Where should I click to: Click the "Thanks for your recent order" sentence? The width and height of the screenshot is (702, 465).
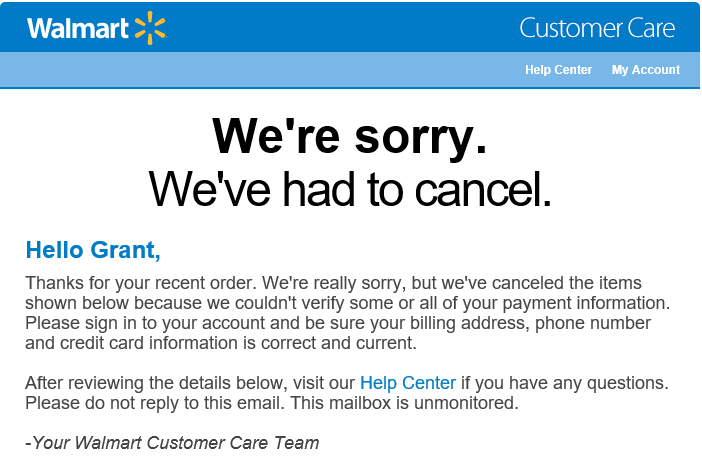click(141, 283)
